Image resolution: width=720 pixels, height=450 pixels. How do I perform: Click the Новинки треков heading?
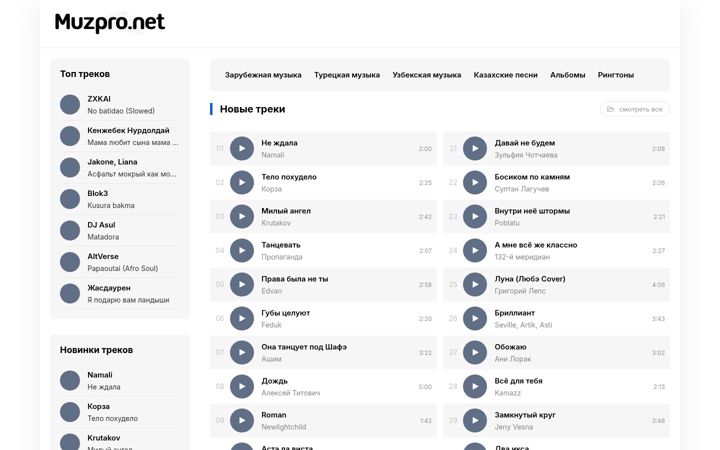click(x=96, y=350)
